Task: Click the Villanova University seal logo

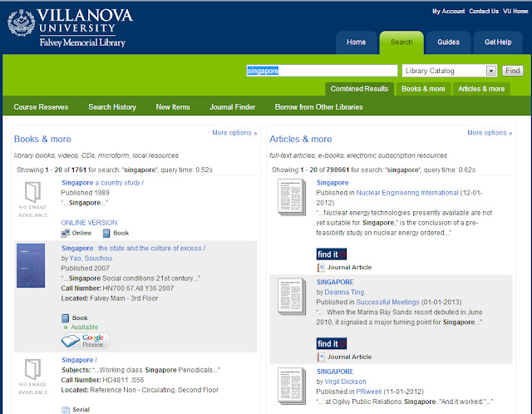Action: [x=21, y=22]
